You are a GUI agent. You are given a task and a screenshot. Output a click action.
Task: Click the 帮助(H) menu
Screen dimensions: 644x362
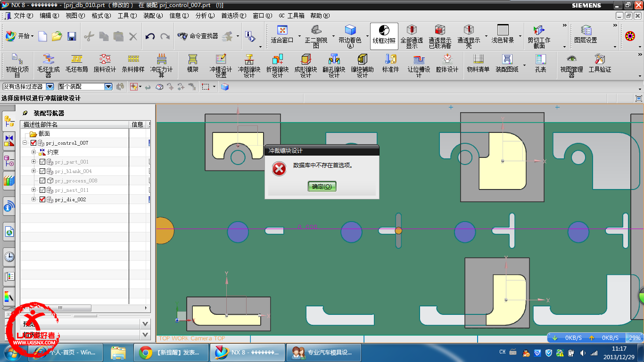(320, 16)
